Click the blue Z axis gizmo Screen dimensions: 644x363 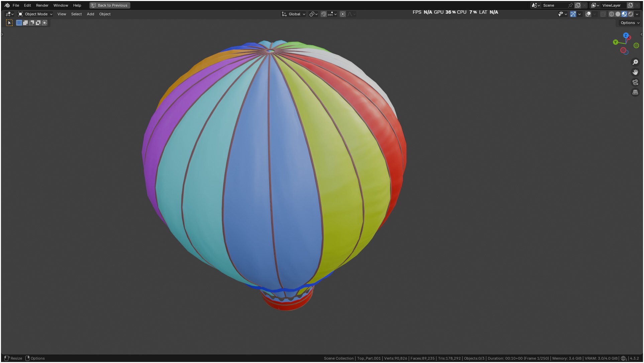tap(626, 35)
